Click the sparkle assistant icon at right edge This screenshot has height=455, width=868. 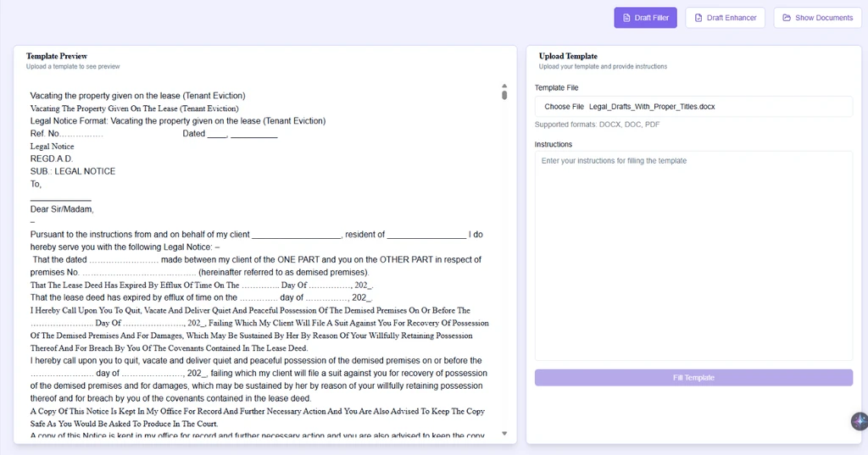(x=860, y=421)
